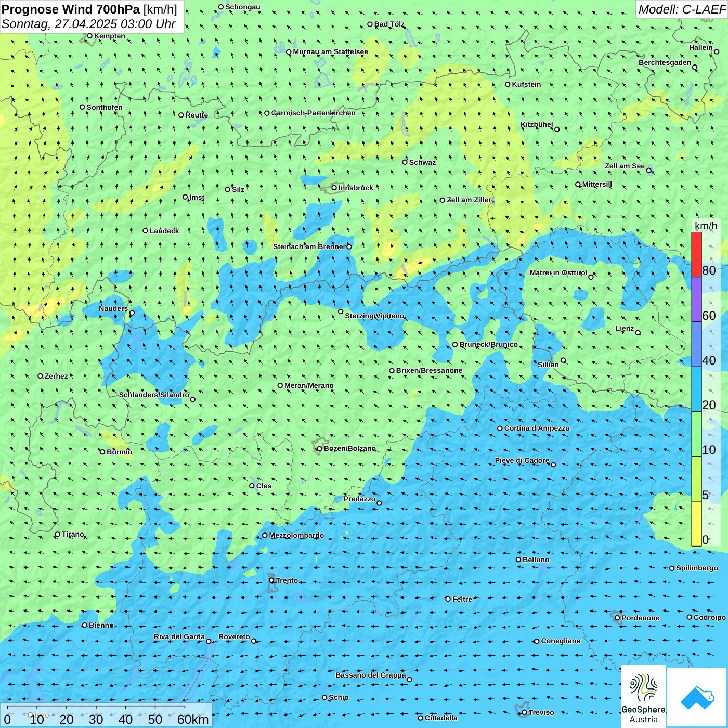
Task: Click the Steinach am Brenner label
Action: [309, 246]
